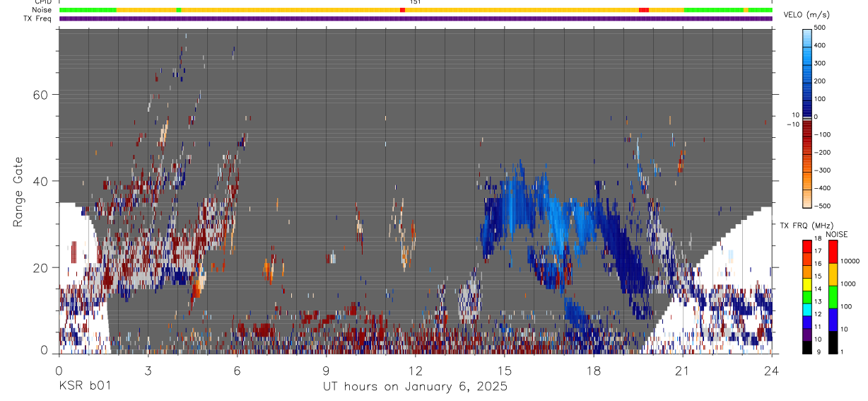Click the 18 tick on frequency legend

(x=819, y=240)
